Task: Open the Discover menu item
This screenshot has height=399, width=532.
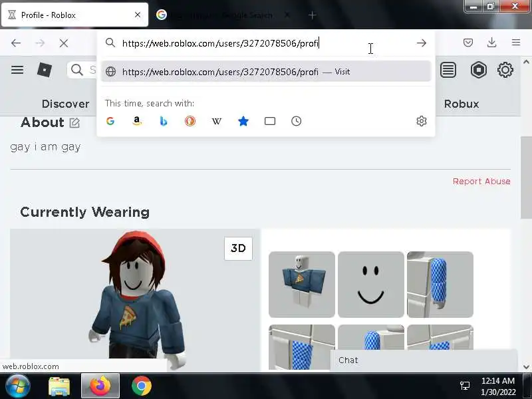Action: pos(65,104)
